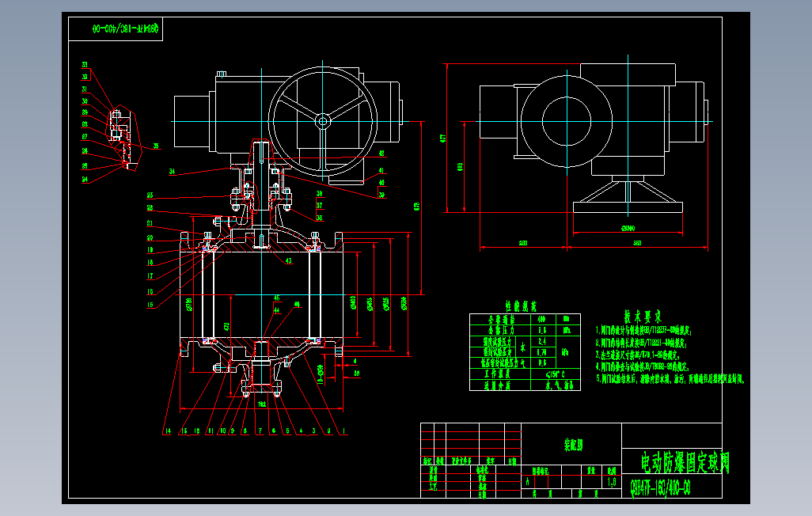Select part balloon number 42

coord(381,154)
